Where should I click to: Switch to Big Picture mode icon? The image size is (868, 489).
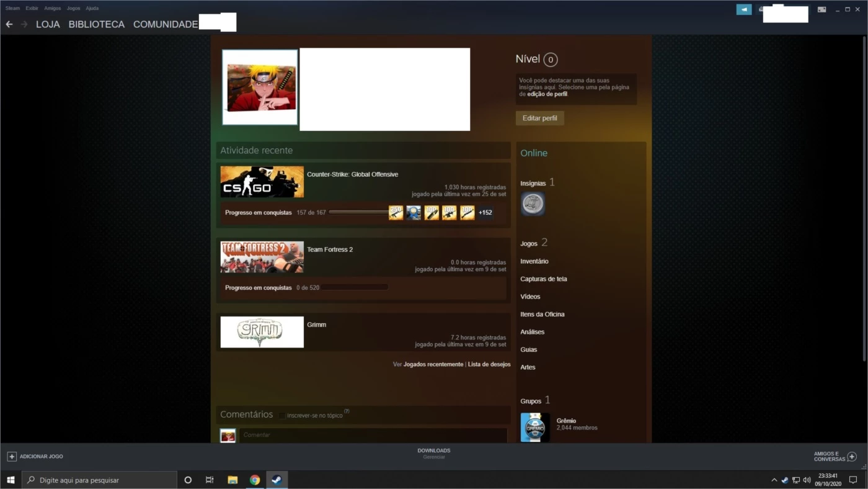click(x=821, y=9)
